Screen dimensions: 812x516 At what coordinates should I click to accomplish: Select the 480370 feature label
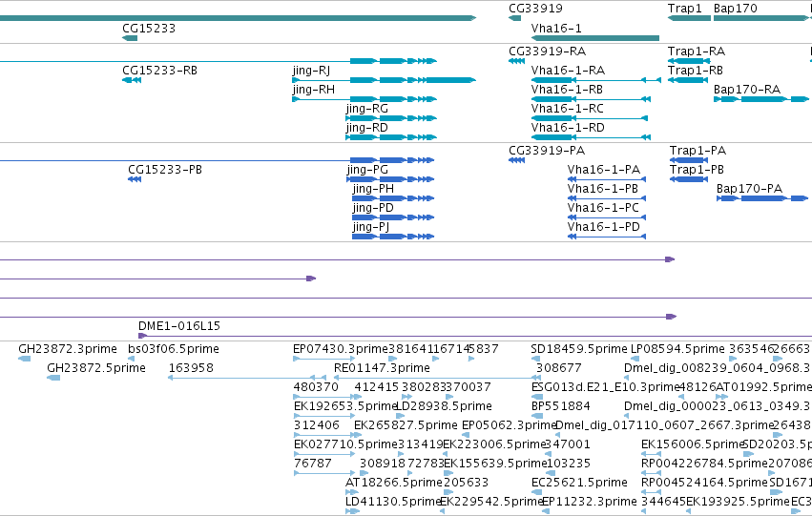(x=316, y=387)
